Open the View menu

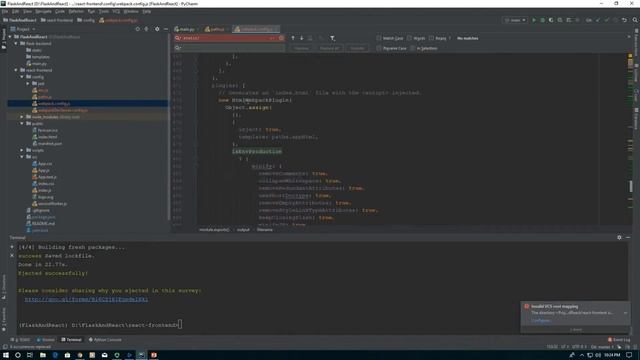(x=27, y=11)
